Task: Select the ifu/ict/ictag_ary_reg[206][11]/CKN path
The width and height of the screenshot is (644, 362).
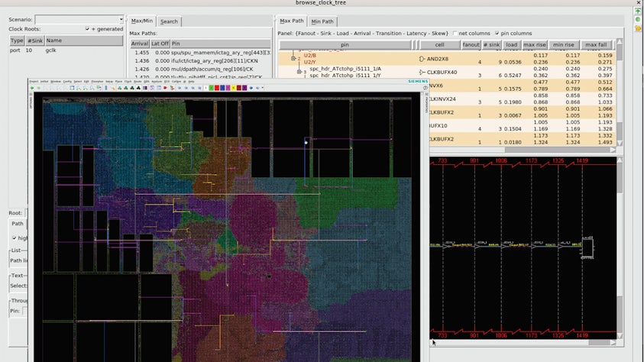Action: pos(200,61)
